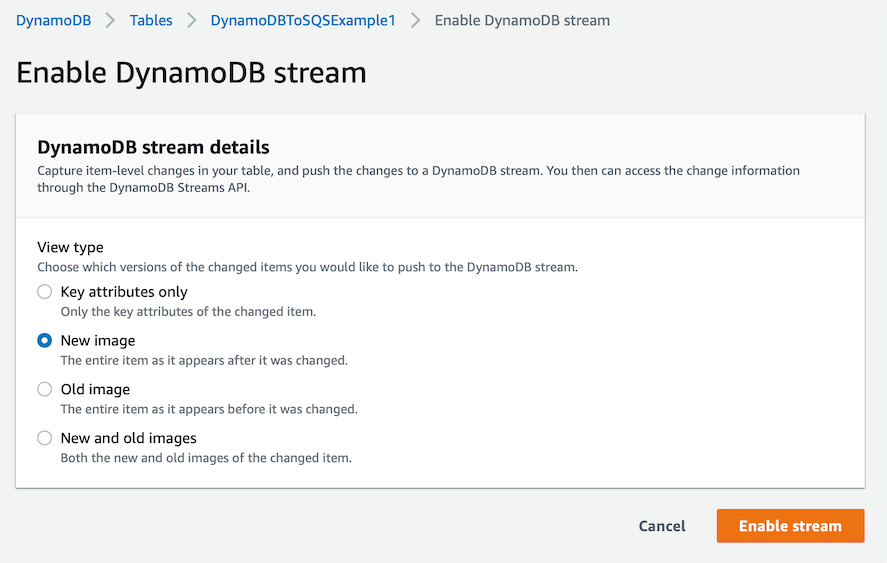Click the large Enable DynamoDB stream page title
This screenshot has height=563, width=887.
pos(191,73)
